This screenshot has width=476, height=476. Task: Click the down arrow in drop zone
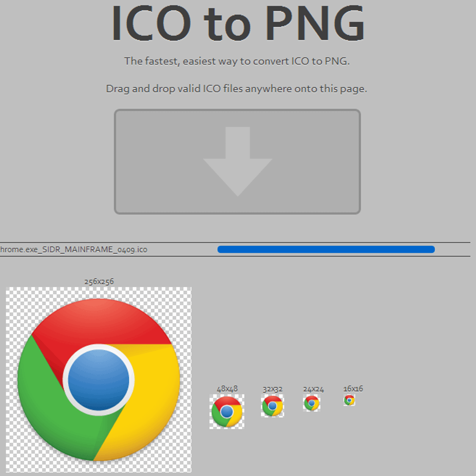pyautogui.click(x=237, y=162)
